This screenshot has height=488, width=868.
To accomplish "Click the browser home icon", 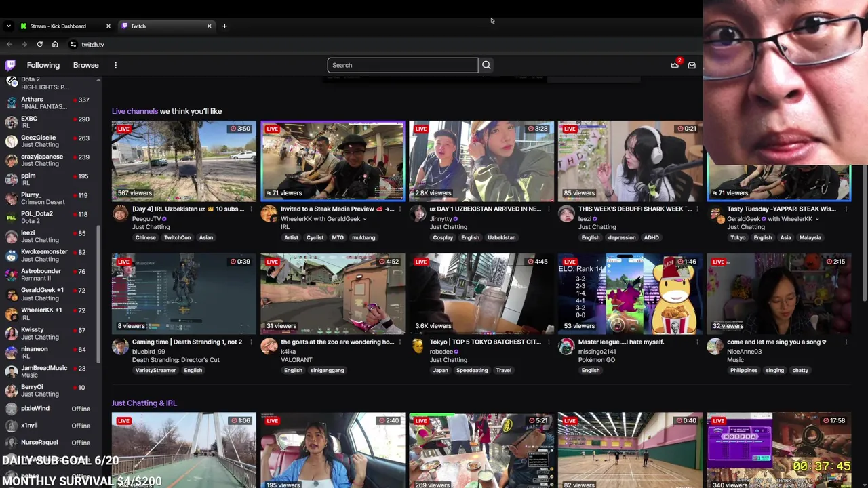I will click(x=55, y=45).
